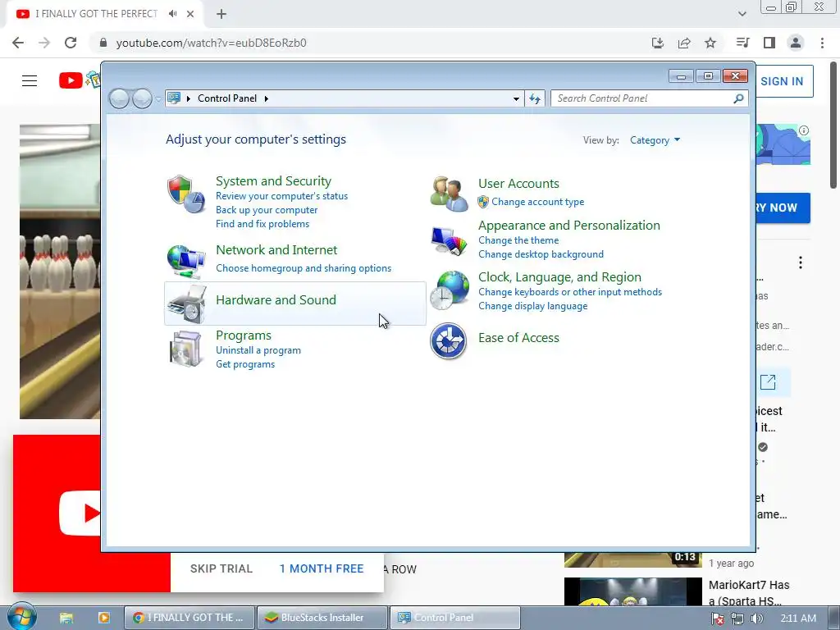Open the Programs box icon

185,348
